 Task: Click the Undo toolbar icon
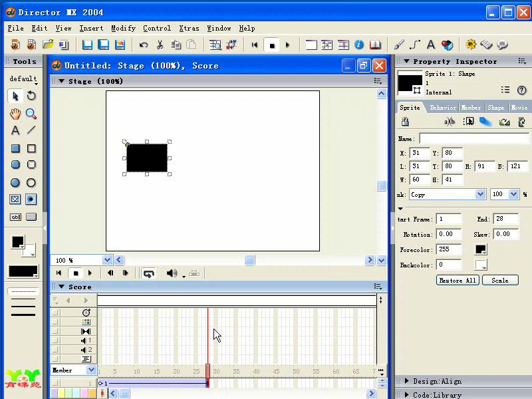(x=144, y=45)
